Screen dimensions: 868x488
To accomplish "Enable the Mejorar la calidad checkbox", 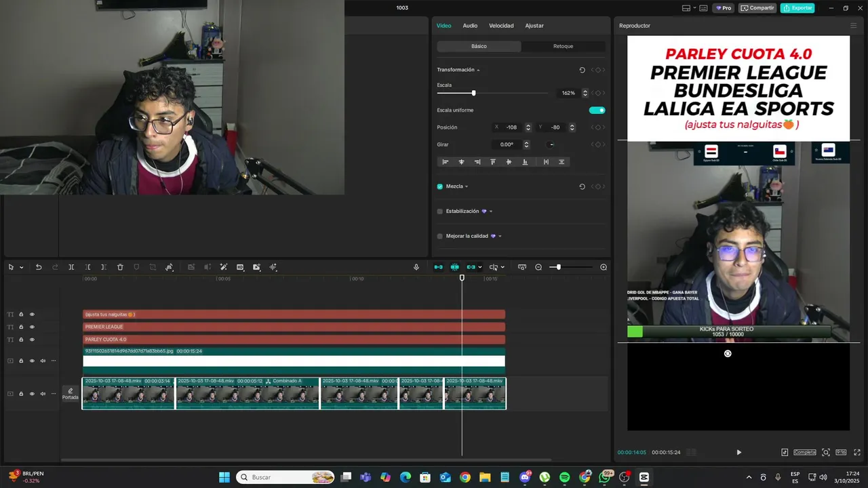I will (x=439, y=237).
